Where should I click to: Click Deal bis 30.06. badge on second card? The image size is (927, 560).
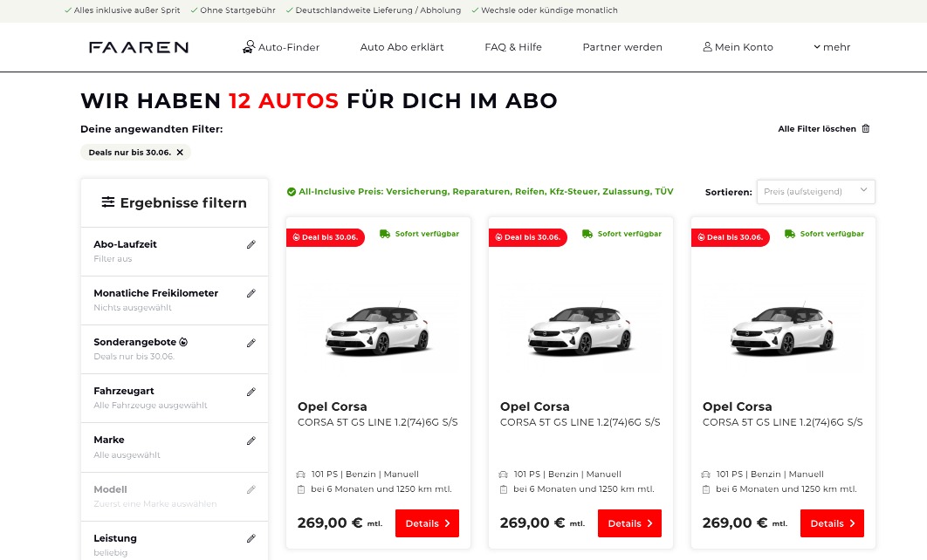coord(528,237)
